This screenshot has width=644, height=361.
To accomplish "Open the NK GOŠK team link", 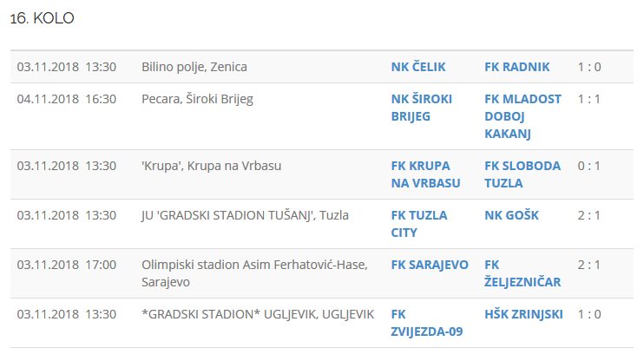I will point(511,215).
